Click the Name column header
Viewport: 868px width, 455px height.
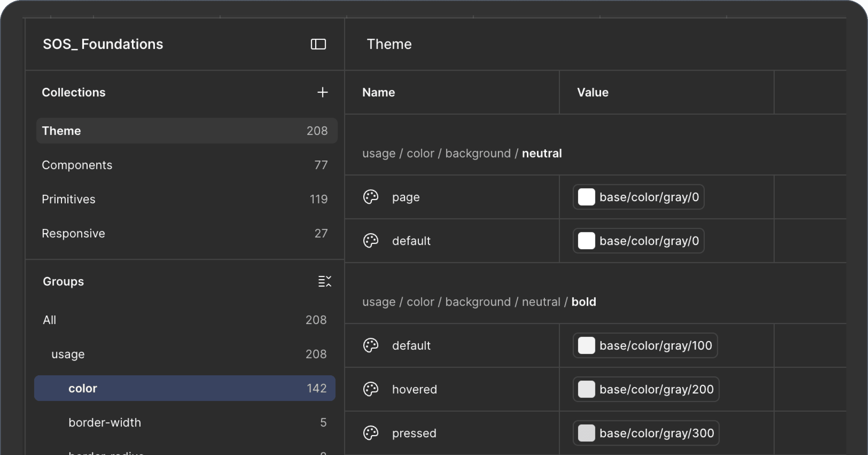(x=378, y=92)
